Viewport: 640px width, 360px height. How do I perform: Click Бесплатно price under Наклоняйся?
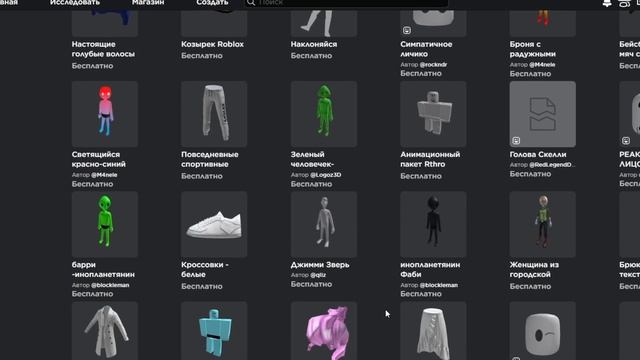311,56
